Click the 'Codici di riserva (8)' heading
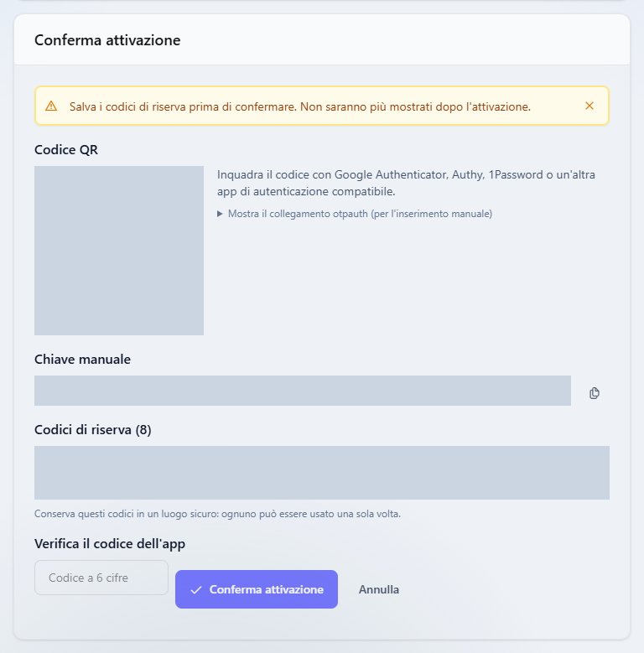 tap(92, 430)
